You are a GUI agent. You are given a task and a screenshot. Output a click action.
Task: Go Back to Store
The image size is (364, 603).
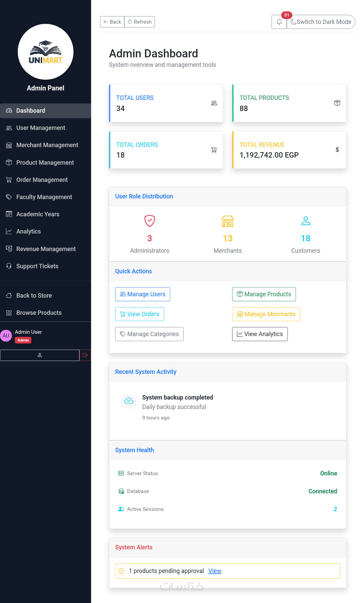click(45, 296)
